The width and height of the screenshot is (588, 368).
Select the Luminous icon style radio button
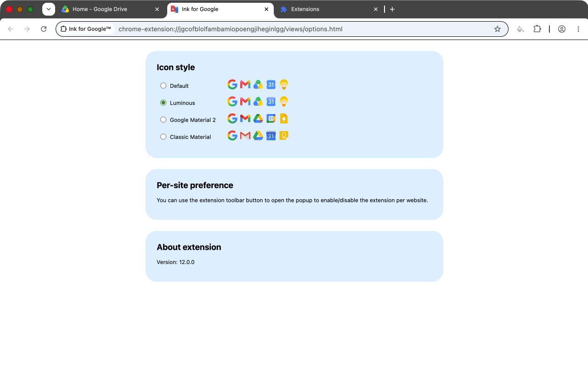pyautogui.click(x=163, y=103)
